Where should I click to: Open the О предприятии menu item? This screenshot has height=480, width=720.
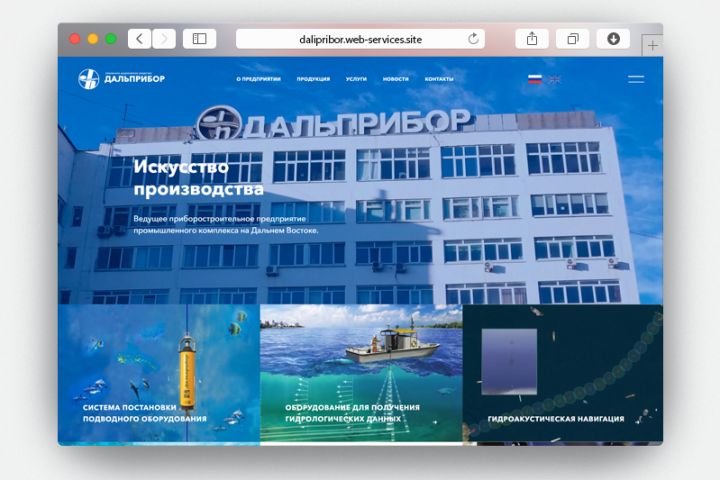(x=259, y=79)
